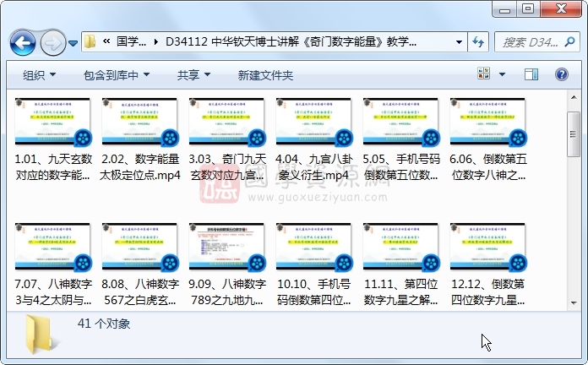Click the Forward navigation arrow
588x365 pixels.
[52, 43]
